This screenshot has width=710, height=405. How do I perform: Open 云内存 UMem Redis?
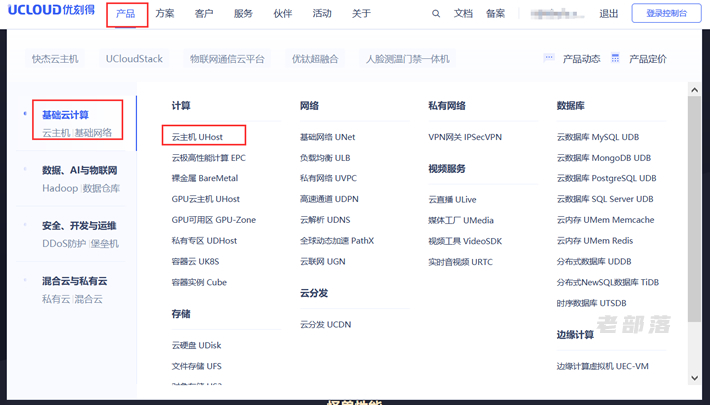[595, 241]
